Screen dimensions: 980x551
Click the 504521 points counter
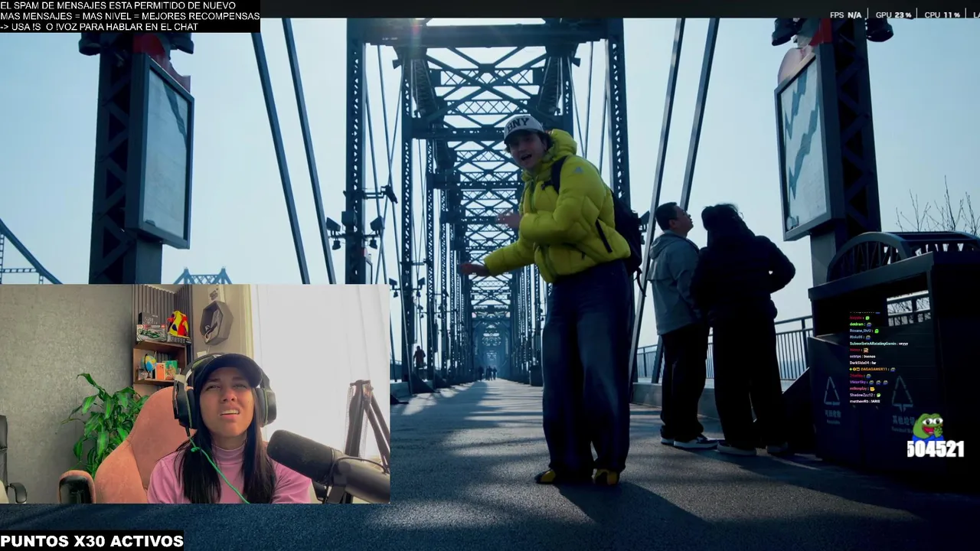click(936, 449)
